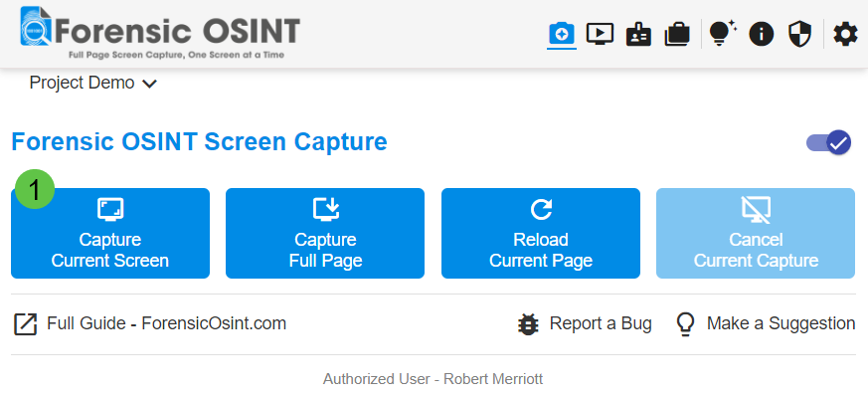
Task: Click the Forensic OSINT Screen Capture heading
Action: pos(199,142)
